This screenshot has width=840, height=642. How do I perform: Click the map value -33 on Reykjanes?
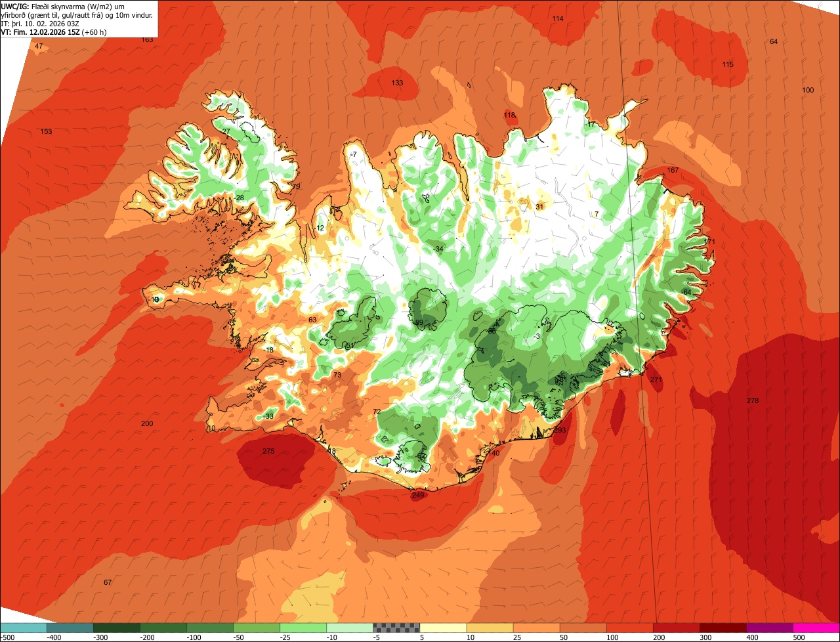268,416
